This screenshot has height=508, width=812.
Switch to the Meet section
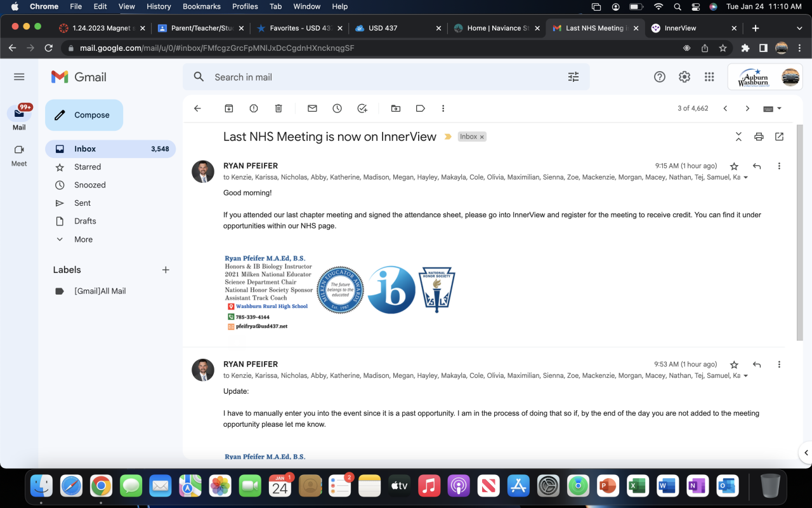[x=19, y=155]
